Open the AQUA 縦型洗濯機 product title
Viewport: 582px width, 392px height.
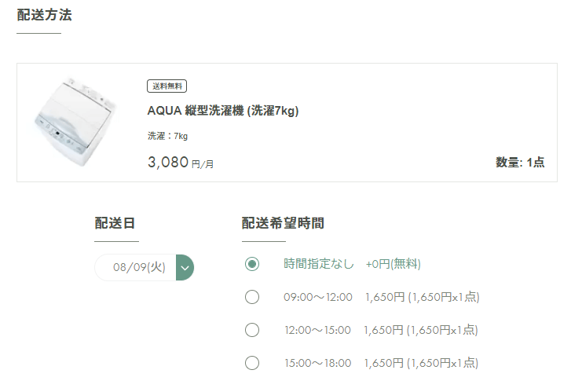[223, 111]
